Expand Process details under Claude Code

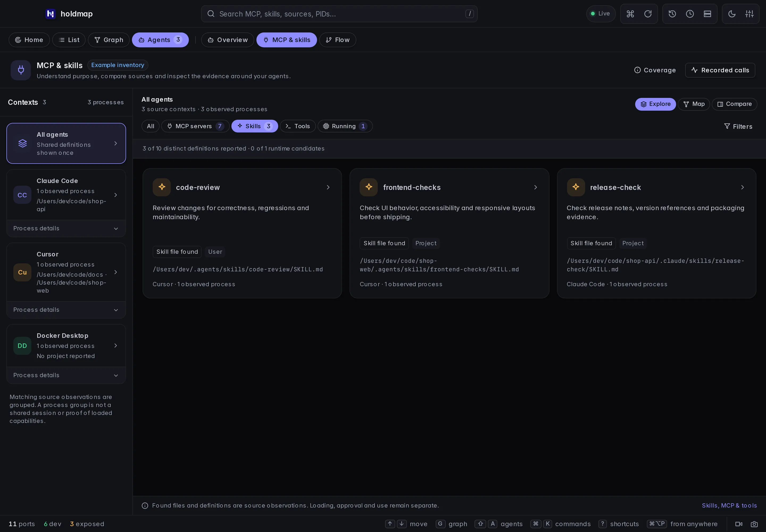coord(66,228)
